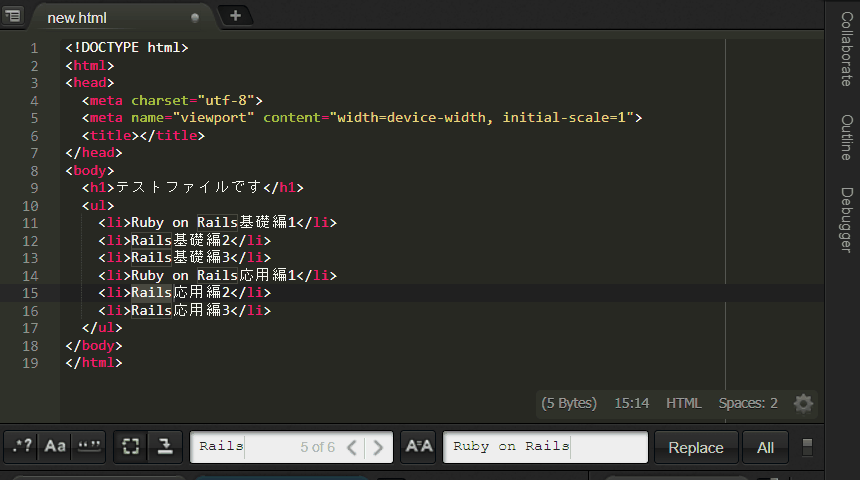860x480 pixels.
Task: Click closing body tag on line 18
Action: (94, 346)
